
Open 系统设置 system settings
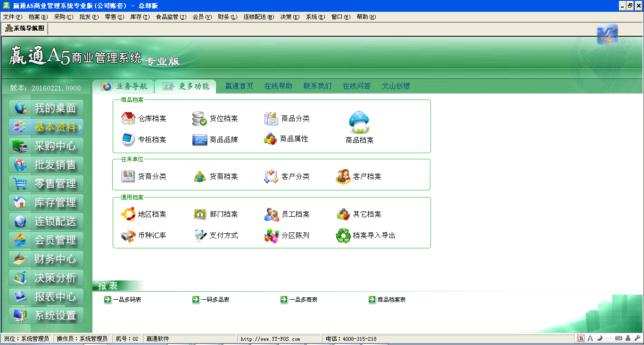pyautogui.click(x=46, y=316)
